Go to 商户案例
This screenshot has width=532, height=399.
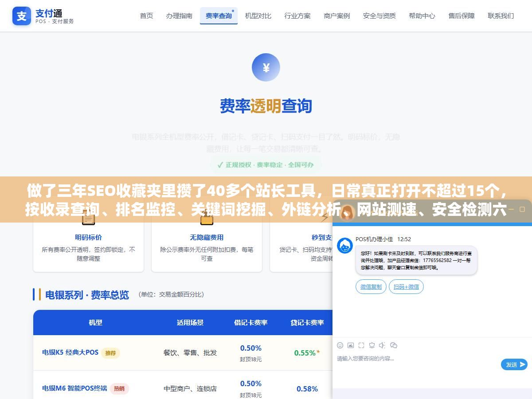[x=337, y=16]
